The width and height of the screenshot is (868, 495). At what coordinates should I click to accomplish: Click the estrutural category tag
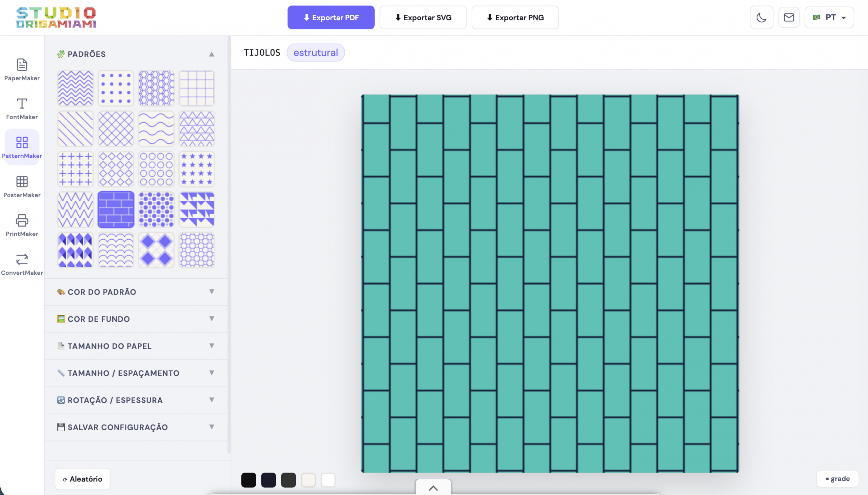click(x=315, y=53)
